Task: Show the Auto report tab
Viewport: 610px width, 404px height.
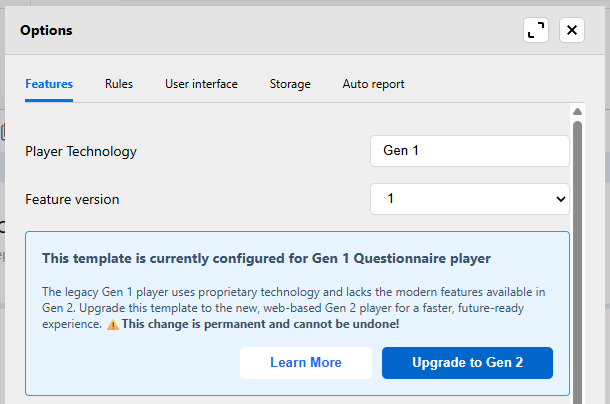Action: click(x=373, y=84)
